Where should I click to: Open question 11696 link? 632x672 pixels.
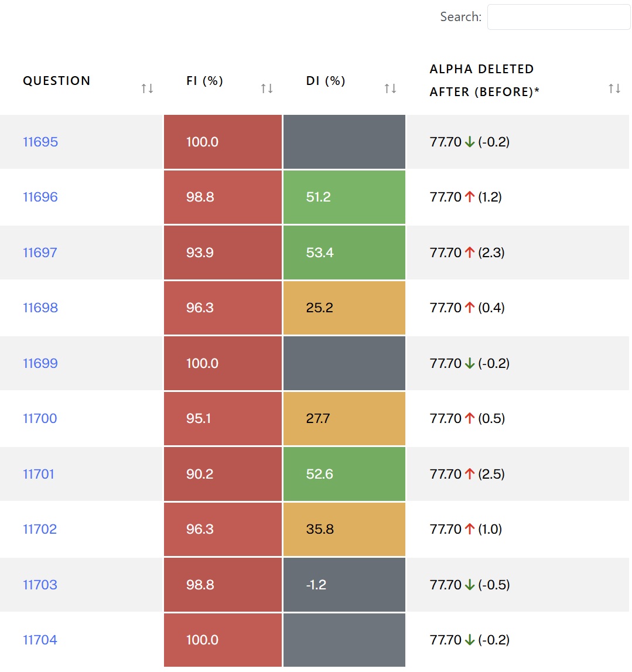[x=40, y=197]
